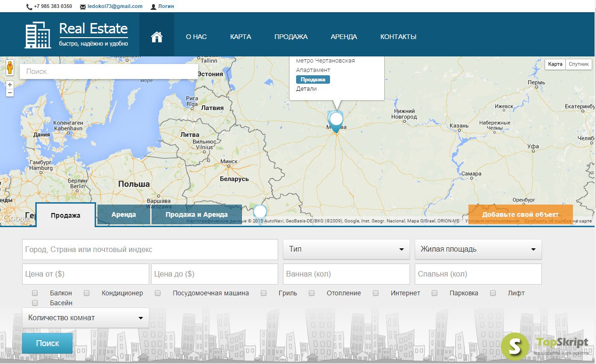
Task: Click the map Поиск search box
Action: (x=109, y=71)
